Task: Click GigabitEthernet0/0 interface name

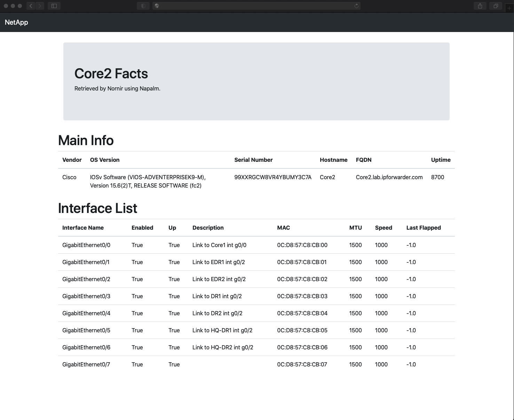Action: tap(86, 245)
